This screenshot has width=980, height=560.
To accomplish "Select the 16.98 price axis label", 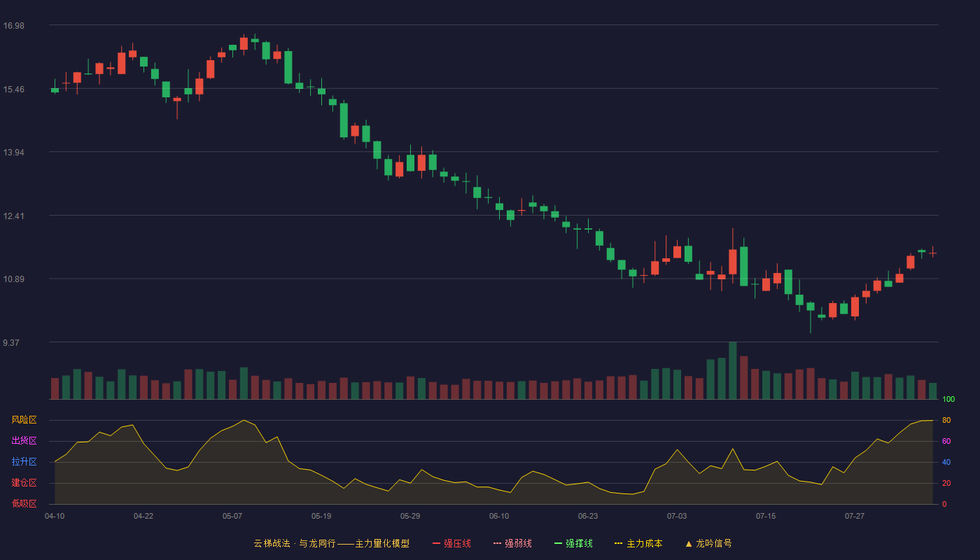I will click(13, 26).
